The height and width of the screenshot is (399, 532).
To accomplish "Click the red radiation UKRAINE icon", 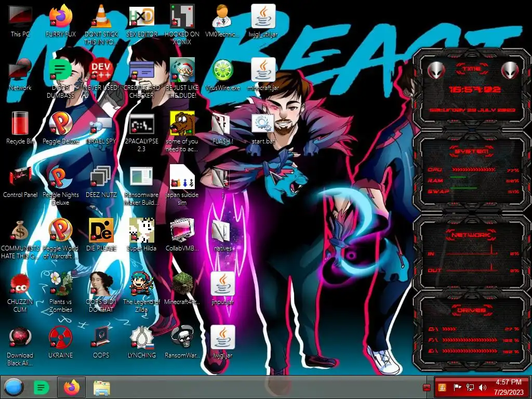I will (x=60, y=342).
